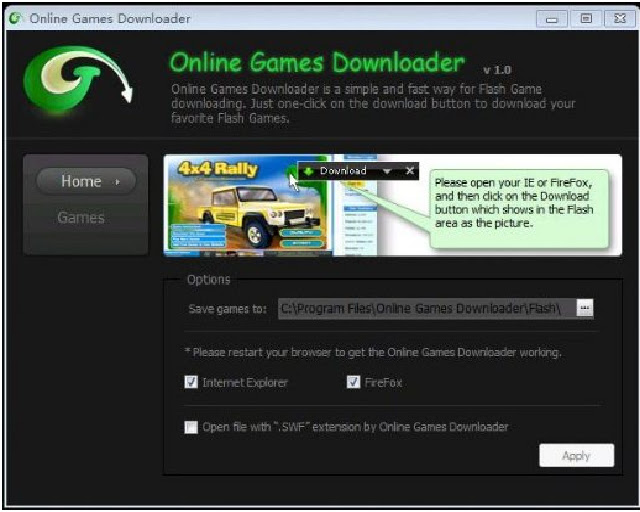Toggle the FireFox checkbox
This screenshot has width=640, height=512.
(x=353, y=382)
